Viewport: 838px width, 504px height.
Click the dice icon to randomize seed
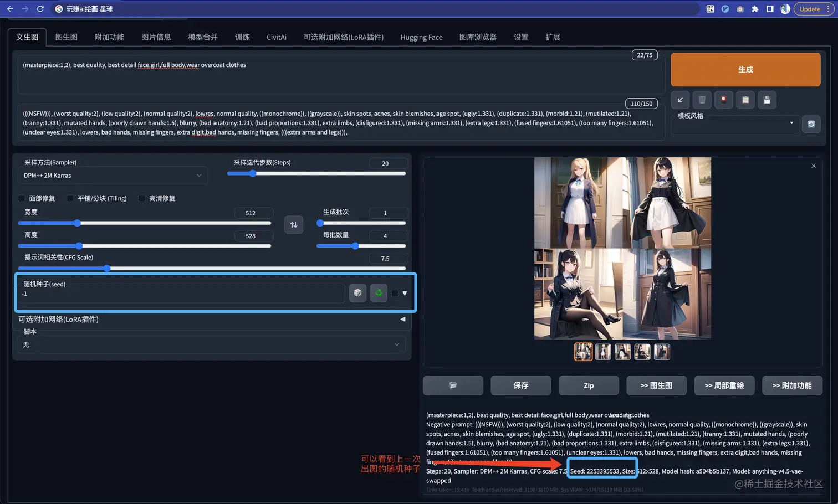click(x=357, y=293)
